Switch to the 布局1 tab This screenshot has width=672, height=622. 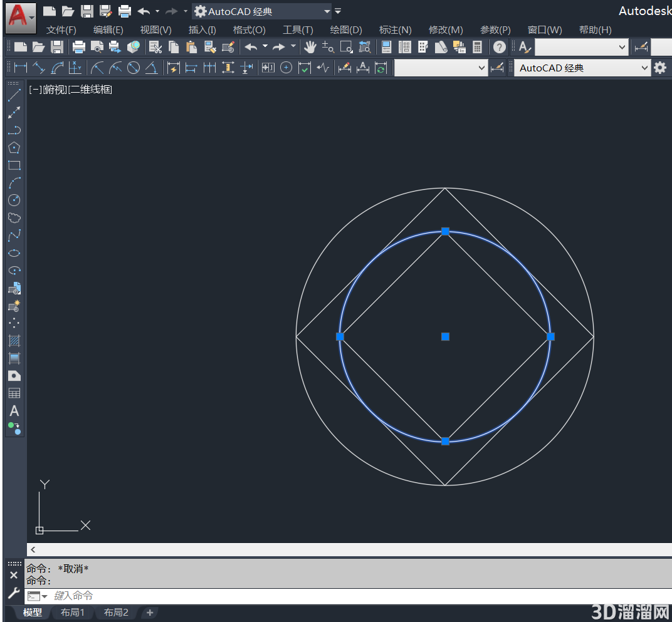[73, 613]
